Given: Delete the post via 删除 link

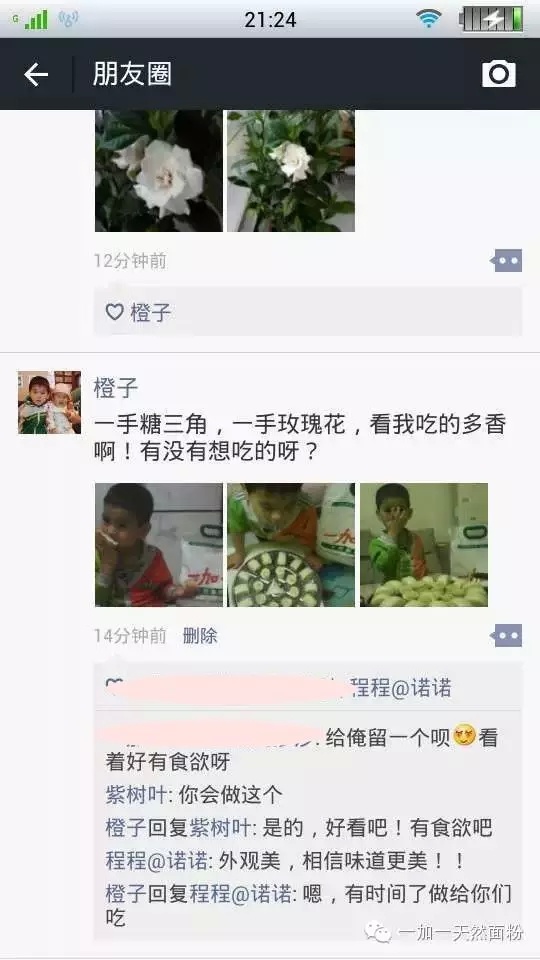Looking at the screenshot, I should pos(200,636).
